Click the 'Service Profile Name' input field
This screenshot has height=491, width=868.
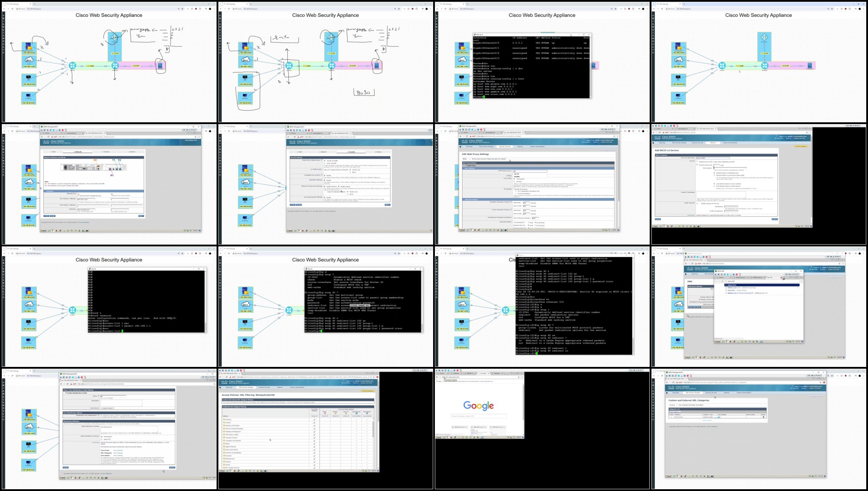tap(713, 158)
